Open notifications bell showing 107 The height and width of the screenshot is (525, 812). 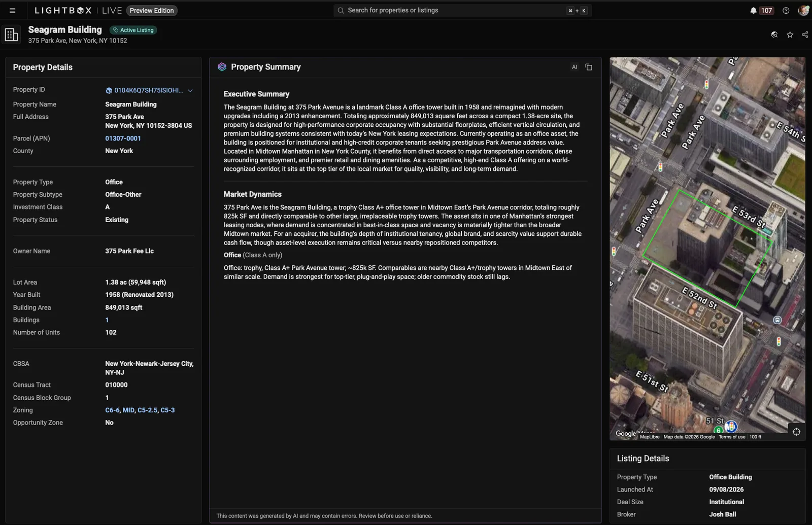[761, 10]
